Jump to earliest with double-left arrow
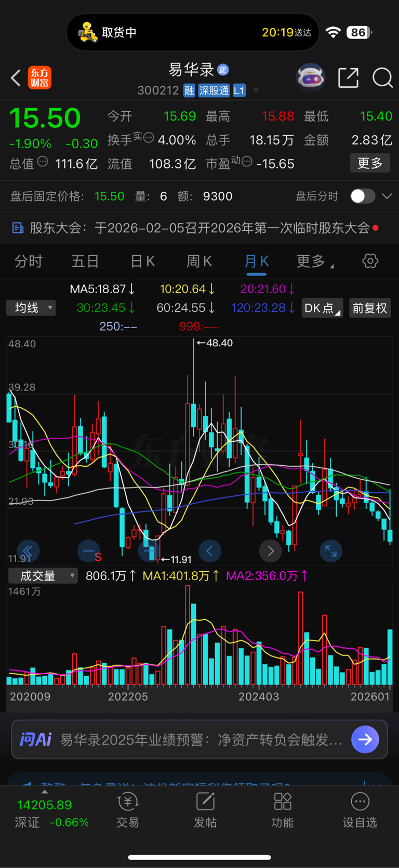This screenshot has width=399, height=868. tap(28, 551)
